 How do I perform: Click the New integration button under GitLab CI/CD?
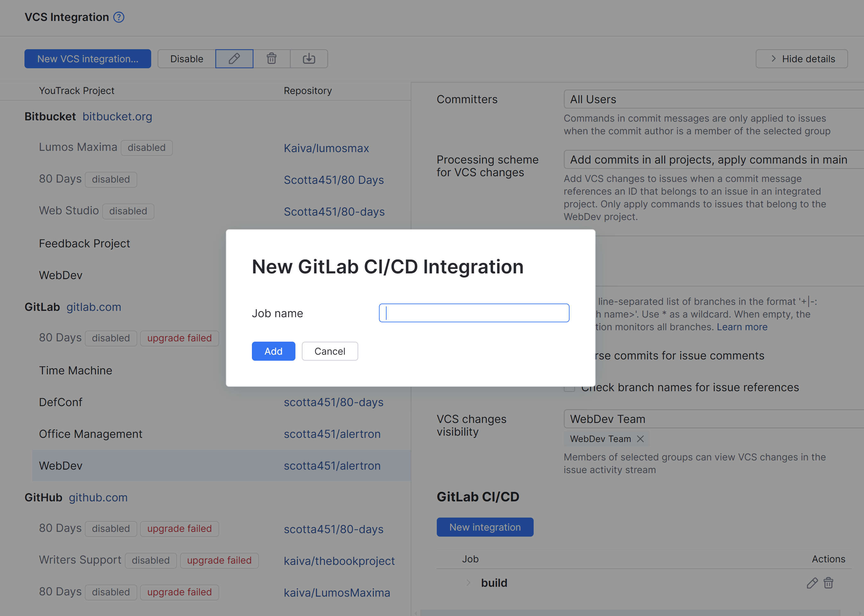click(x=485, y=527)
